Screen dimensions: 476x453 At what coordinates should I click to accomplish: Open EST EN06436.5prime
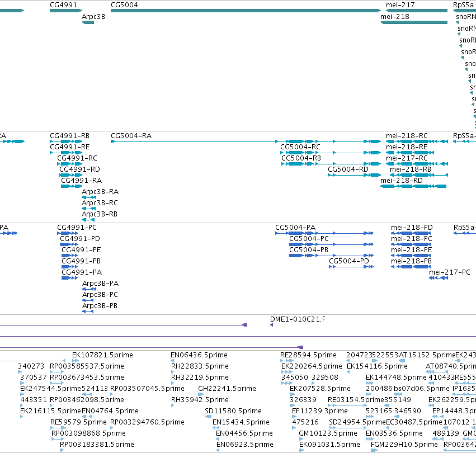199,355
